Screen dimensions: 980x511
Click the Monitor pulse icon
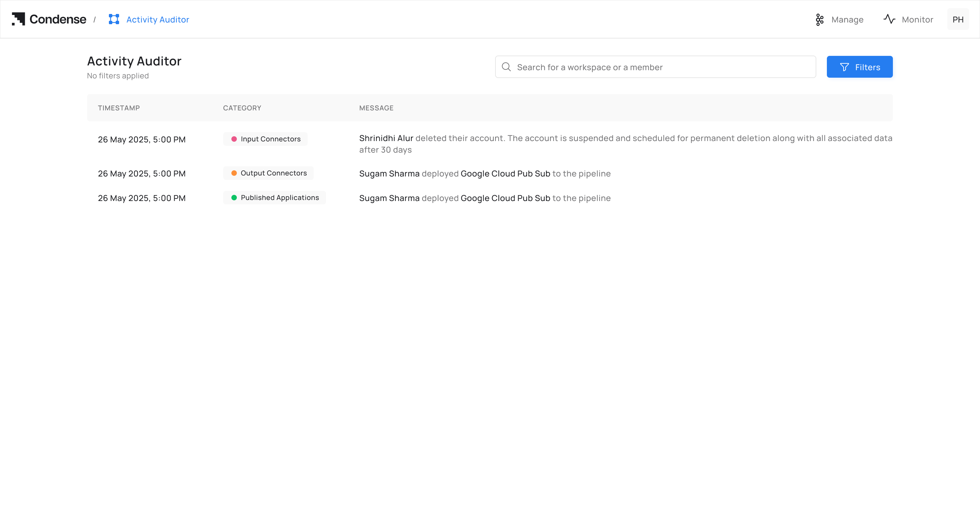coord(889,19)
